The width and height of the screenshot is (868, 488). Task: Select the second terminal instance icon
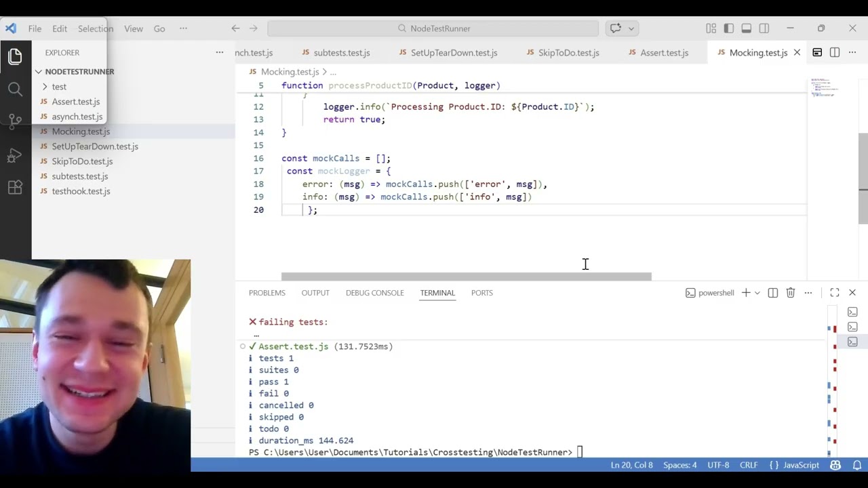[x=852, y=327]
